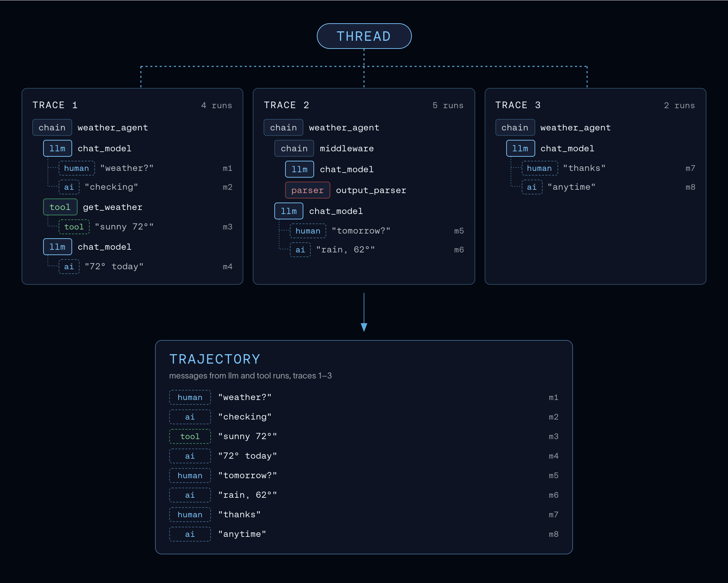
Task: Click the "anytime" message in Trajectory
Action: (242, 534)
